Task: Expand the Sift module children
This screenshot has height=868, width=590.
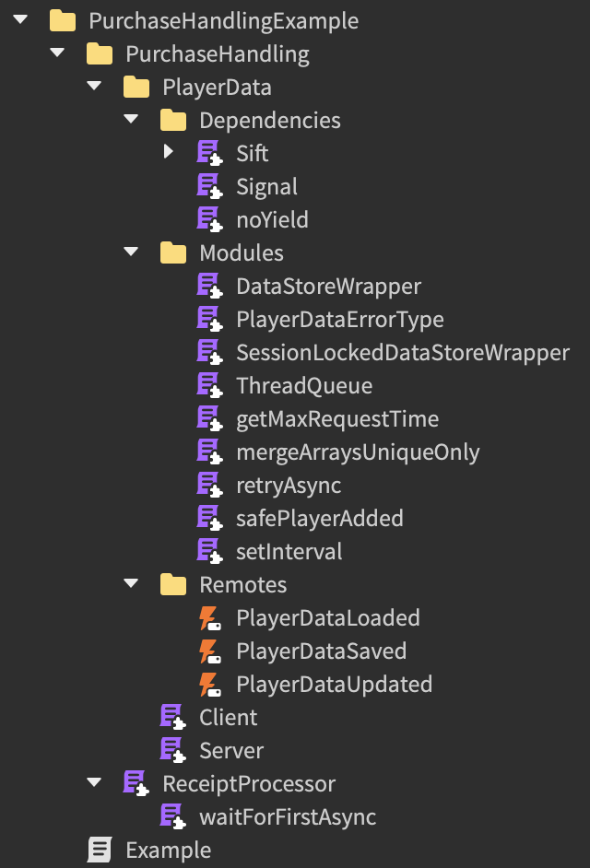Action: pyautogui.click(x=169, y=152)
